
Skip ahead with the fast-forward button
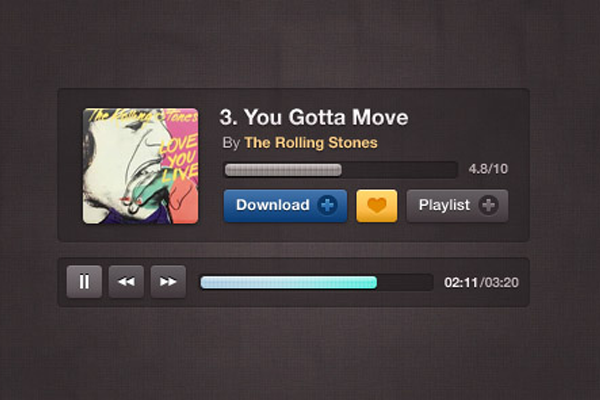(168, 282)
